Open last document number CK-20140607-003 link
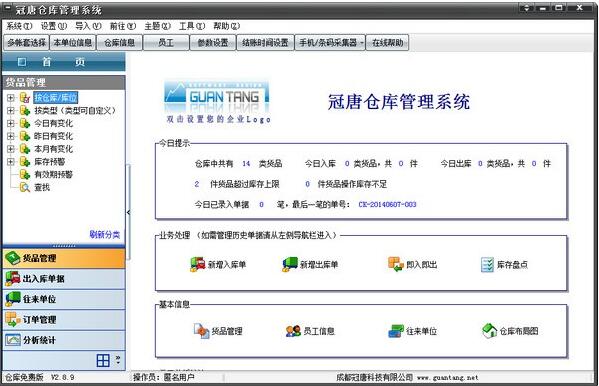Viewport: 599px width, 386px height. (x=387, y=204)
